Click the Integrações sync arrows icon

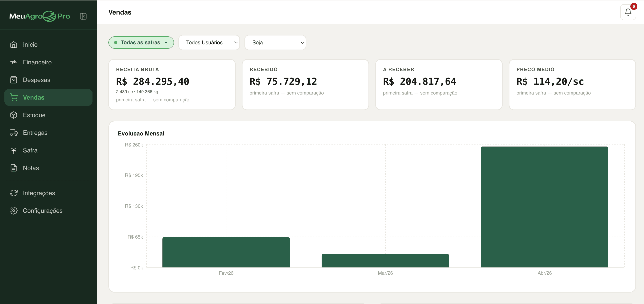(x=14, y=193)
